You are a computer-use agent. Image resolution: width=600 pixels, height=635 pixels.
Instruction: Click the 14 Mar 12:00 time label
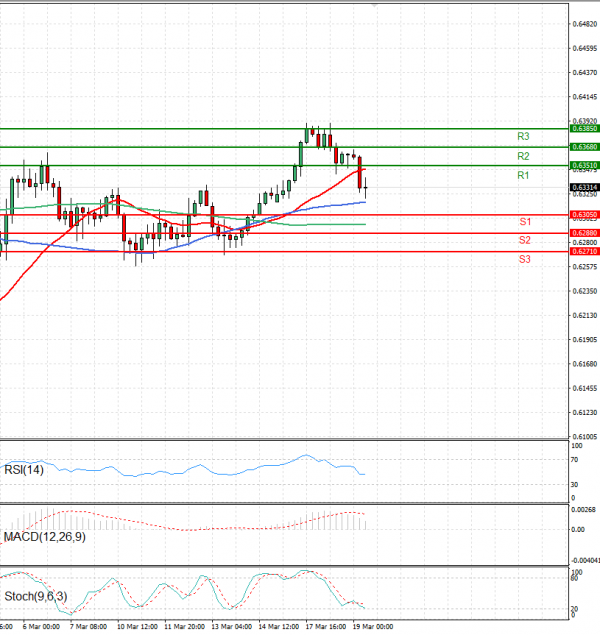click(x=279, y=627)
